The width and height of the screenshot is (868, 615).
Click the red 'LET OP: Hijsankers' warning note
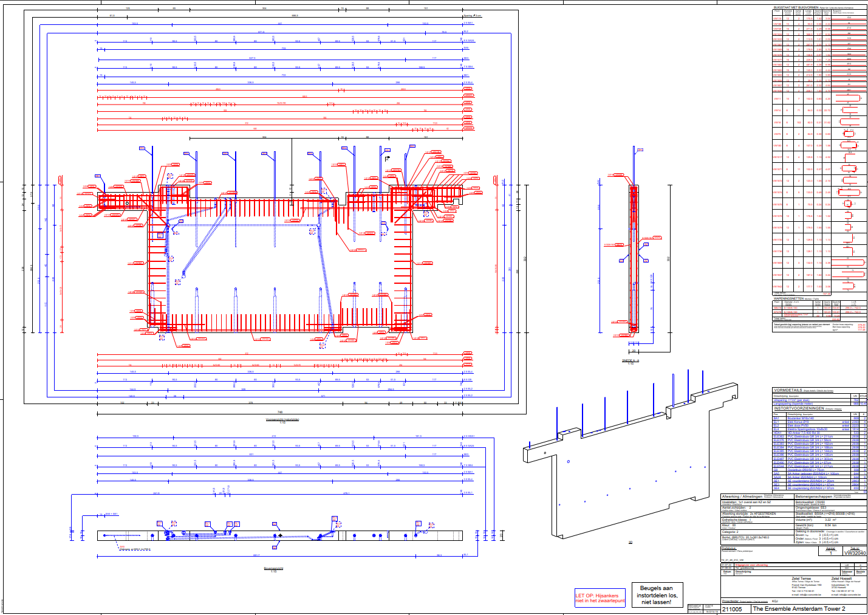[600, 598]
